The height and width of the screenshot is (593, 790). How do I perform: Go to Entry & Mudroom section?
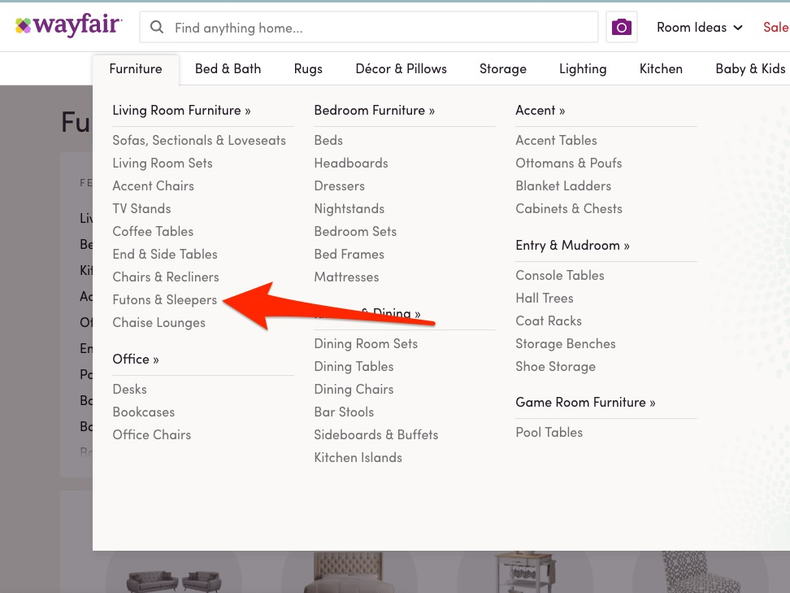pyautogui.click(x=572, y=245)
